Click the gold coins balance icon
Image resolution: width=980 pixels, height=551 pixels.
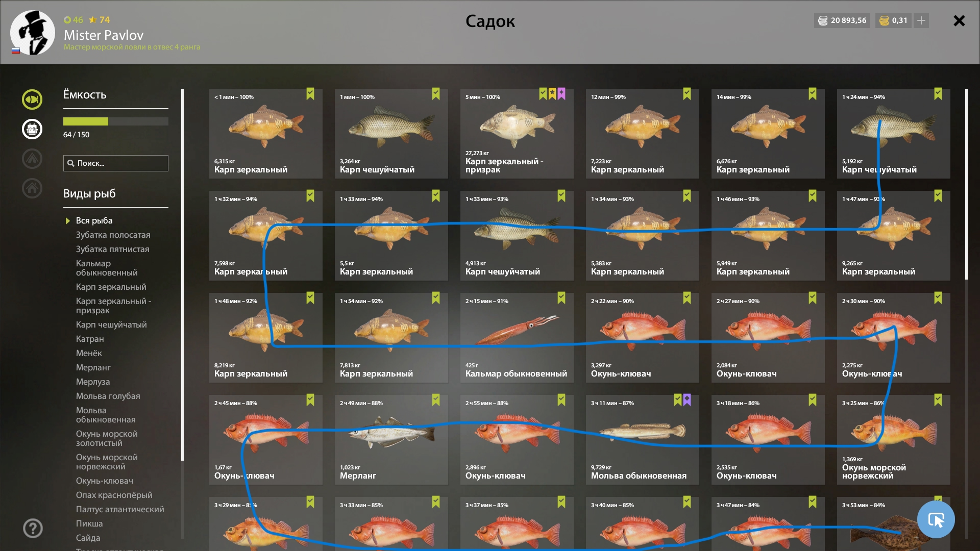884,20
